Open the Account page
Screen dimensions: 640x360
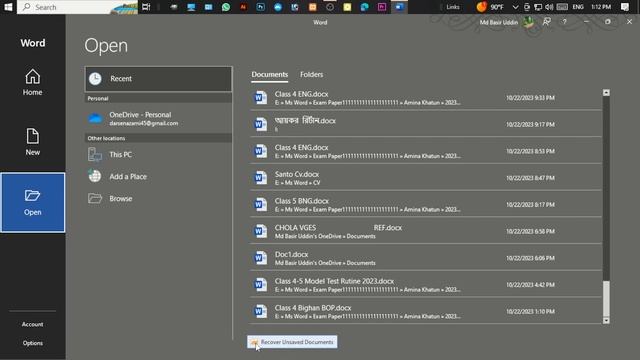32,324
